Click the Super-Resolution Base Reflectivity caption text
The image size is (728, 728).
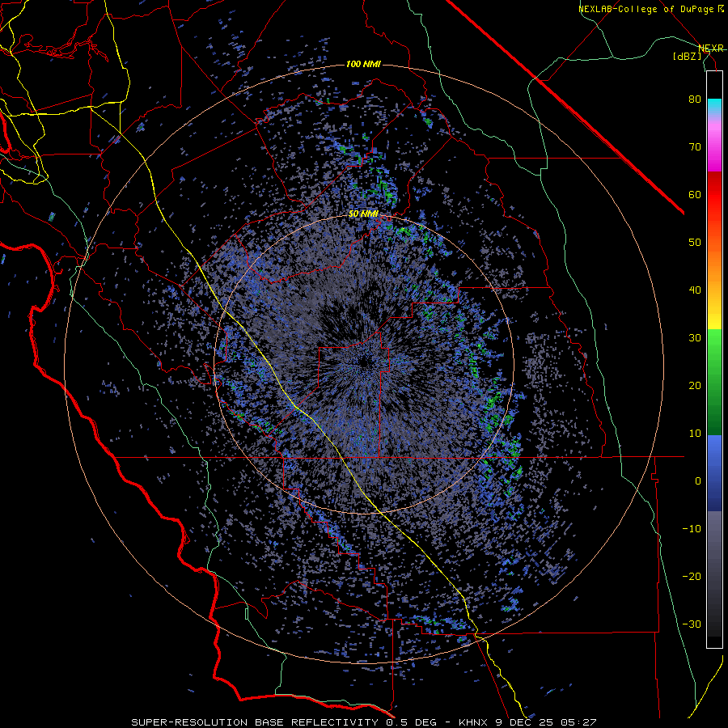pyautogui.click(x=255, y=722)
